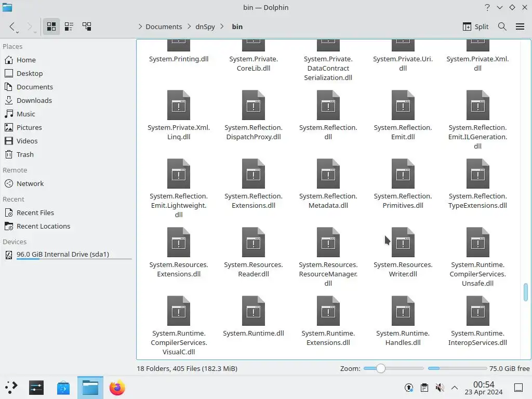This screenshot has height=399, width=532.
Task: Select System.Reflection.Metadata.dll file icon
Action: (328, 174)
